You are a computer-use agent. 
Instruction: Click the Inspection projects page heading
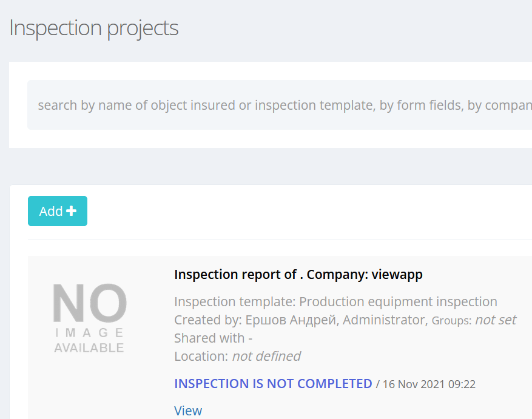(94, 28)
